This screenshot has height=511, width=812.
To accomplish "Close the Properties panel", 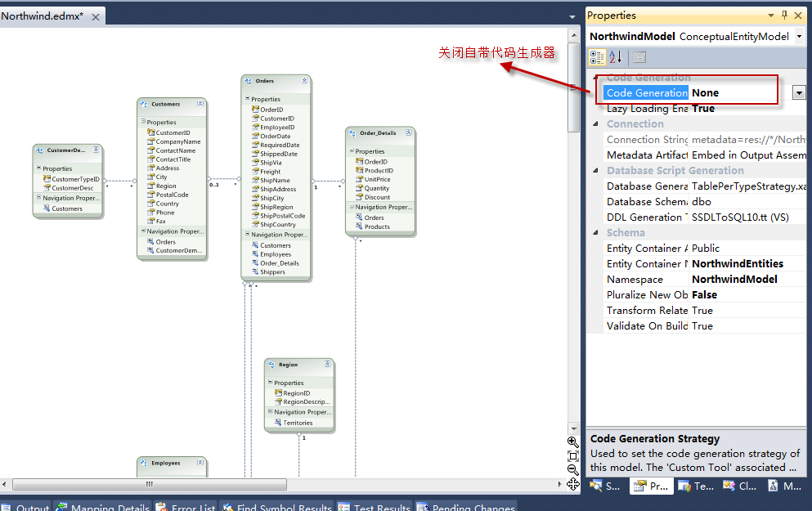I will pos(799,16).
